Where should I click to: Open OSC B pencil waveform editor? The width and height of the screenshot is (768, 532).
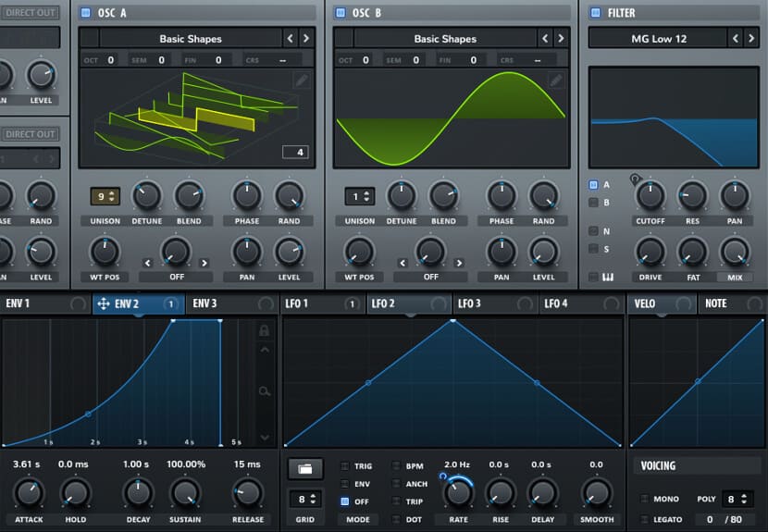pyautogui.click(x=556, y=80)
